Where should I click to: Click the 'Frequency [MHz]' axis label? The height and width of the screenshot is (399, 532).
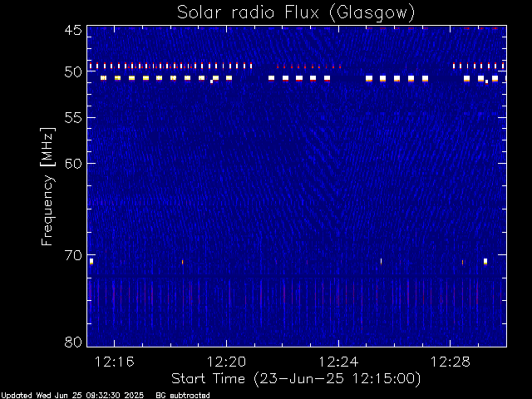[47, 186]
